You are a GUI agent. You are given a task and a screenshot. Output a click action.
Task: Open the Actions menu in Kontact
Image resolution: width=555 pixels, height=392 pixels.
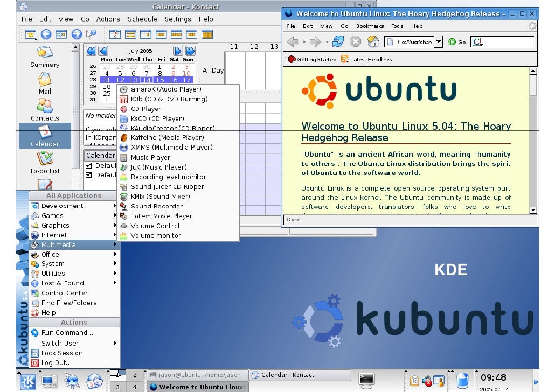[x=108, y=19]
